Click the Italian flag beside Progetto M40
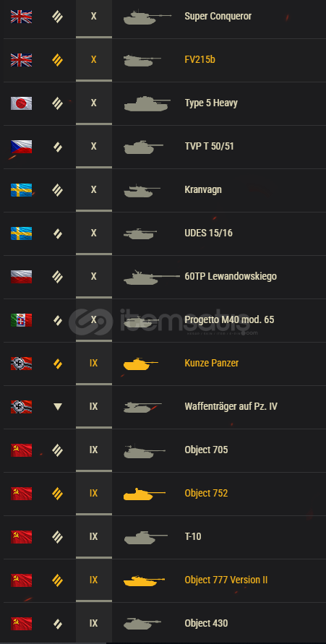This screenshot has height=644, width=326. 22,320
